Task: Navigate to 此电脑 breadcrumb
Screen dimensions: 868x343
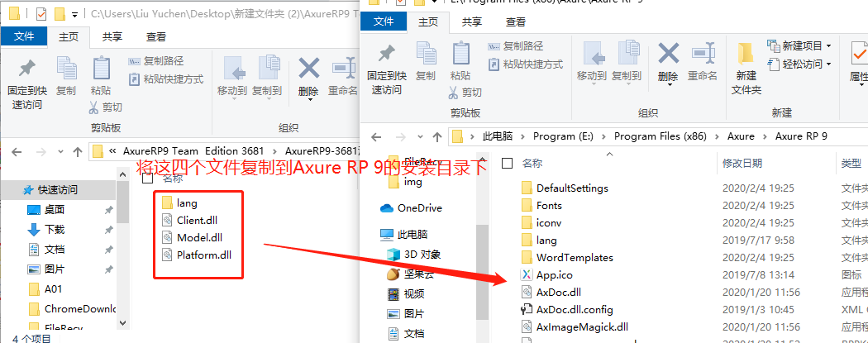Action: 498,136
